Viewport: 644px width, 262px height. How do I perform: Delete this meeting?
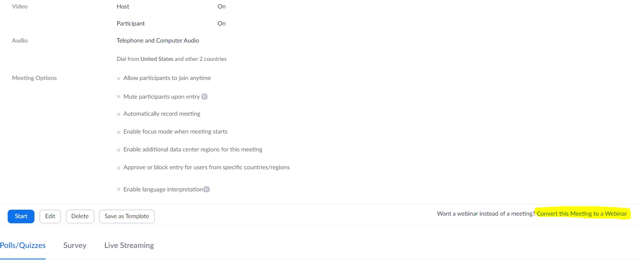(80, 216)
